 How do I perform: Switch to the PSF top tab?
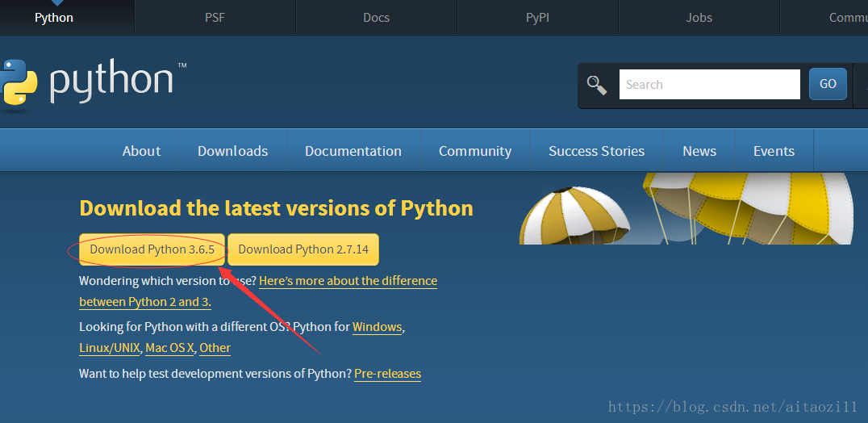[x=215, y=17]
